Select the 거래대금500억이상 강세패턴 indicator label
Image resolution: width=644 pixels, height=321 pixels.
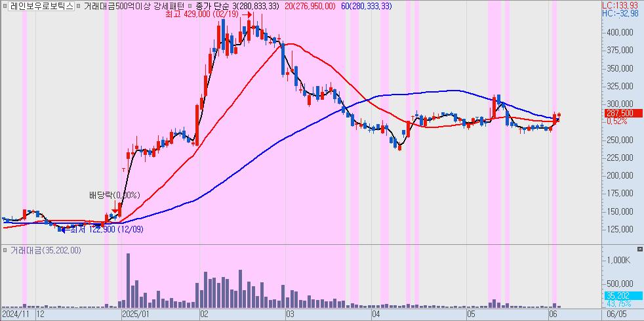point(134,6)
